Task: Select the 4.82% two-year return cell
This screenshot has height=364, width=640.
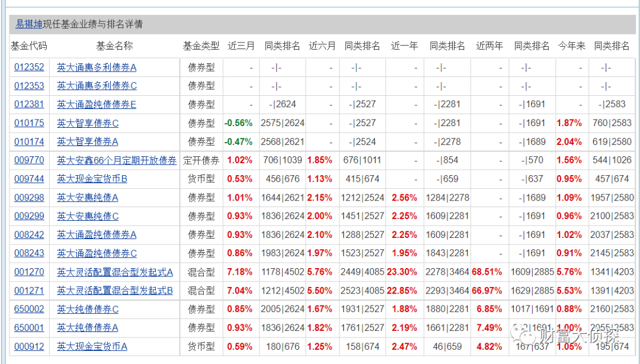Action: 489,346
